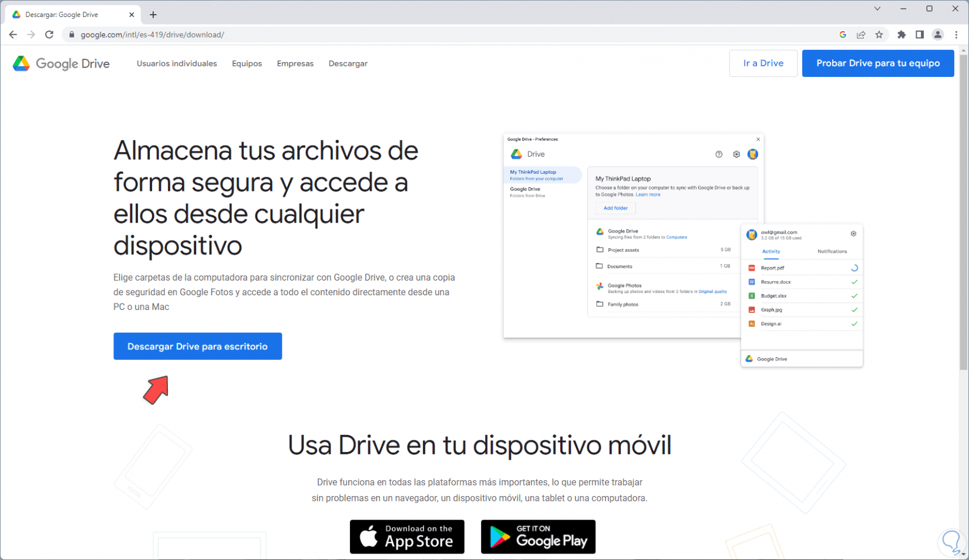Open the tab search chevron
The width and height of the screenshot is (969, 560).
(x=877, y=9)
